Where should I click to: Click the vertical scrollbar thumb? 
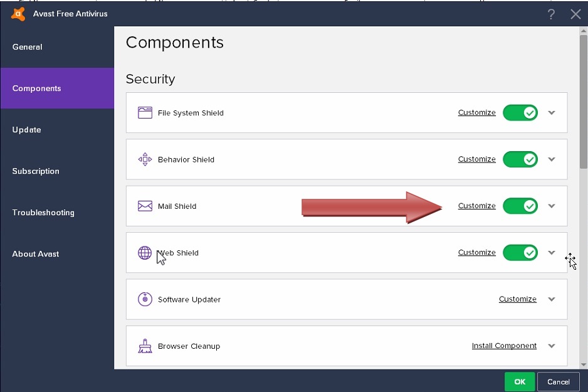click(x=583, y=101)
